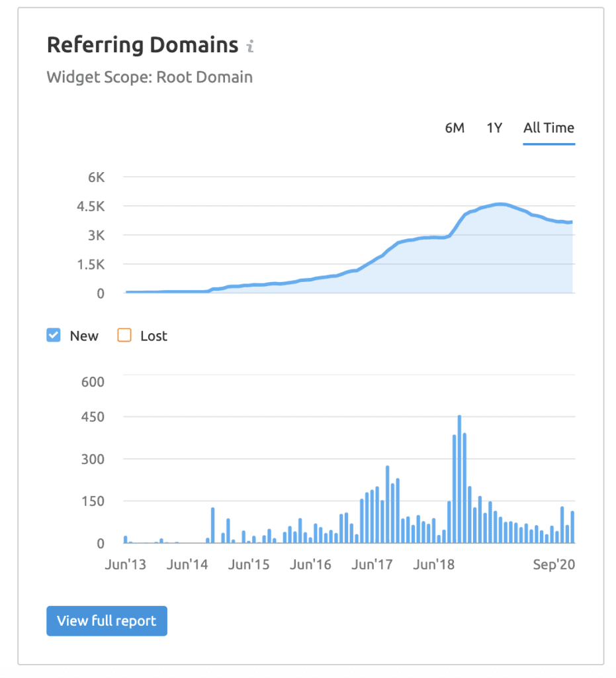Image resolution: width=616 pixels, height=678 pixels.
Task: Click the Jun'13 axis label
Action: click(125, 565)
